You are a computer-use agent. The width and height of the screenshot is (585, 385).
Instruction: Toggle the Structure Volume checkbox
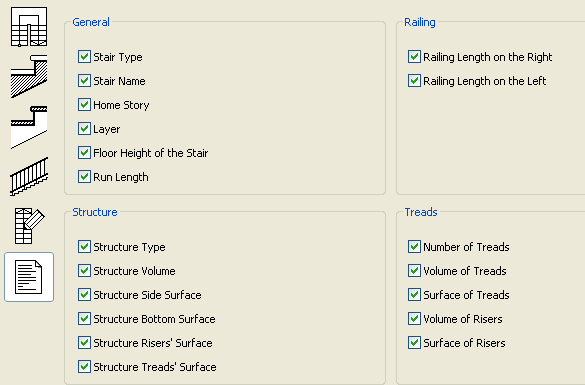pyautogui.click(x=84, y=270)
